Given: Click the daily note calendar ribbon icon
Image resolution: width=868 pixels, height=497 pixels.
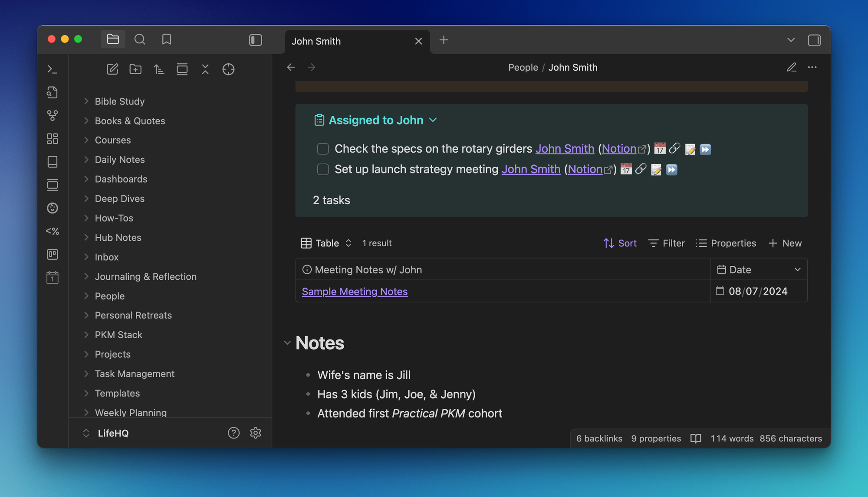Looking at the screenshot, I should tap(53, 278).
